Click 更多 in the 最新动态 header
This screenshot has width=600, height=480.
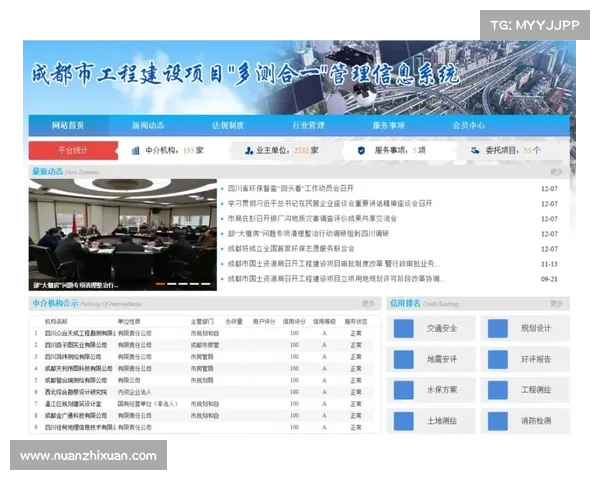coord(556,172)
